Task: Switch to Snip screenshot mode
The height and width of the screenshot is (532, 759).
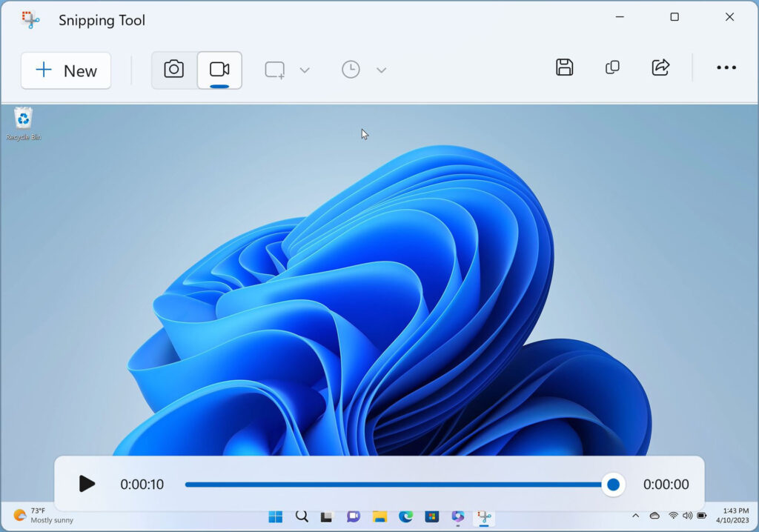Action: click(174, 70)
